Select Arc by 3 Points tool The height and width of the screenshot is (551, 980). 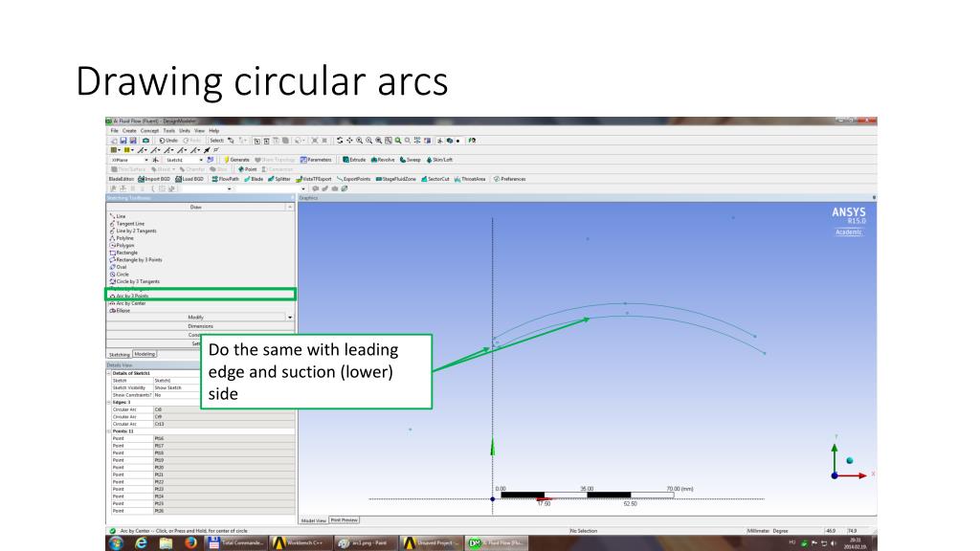129,297
